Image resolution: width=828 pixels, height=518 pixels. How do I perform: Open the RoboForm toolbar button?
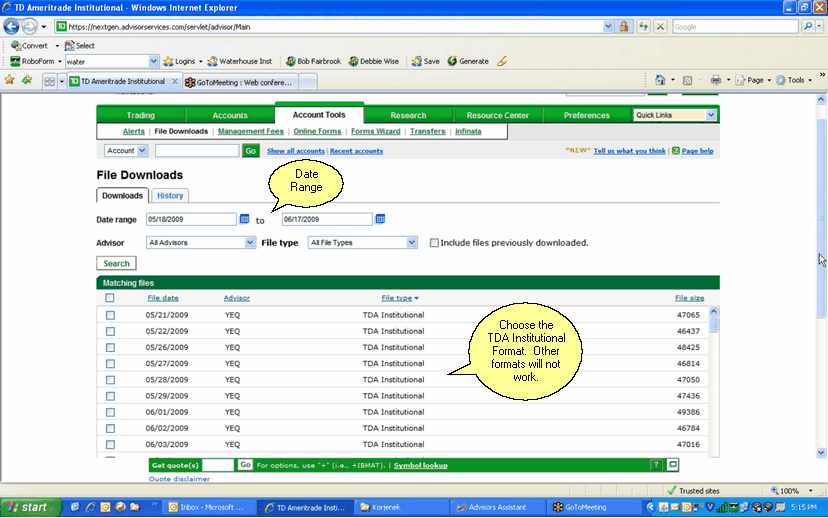(x=35, y=61)
